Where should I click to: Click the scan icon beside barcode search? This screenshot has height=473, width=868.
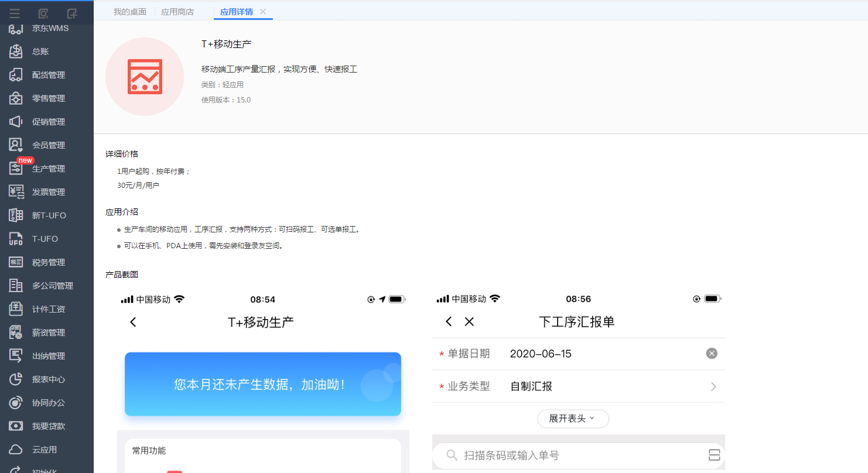[713, 455]
